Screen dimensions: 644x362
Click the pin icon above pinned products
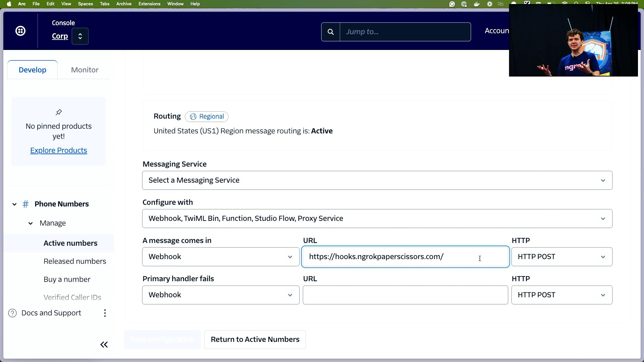click(59, 112)
